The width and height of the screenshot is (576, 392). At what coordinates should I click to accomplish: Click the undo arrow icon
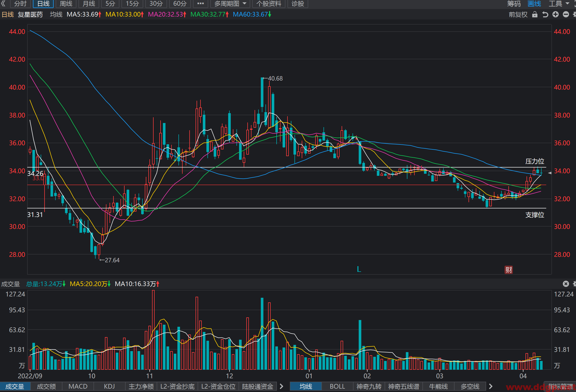[545, 14]
